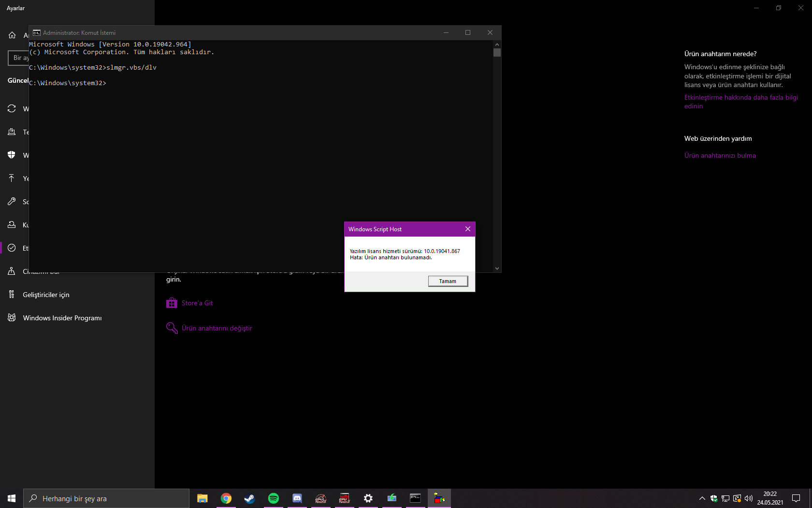The height and width of the screenshot is (508, 812).
Task: Open the volume control tray icon
Action: point(749,498)
